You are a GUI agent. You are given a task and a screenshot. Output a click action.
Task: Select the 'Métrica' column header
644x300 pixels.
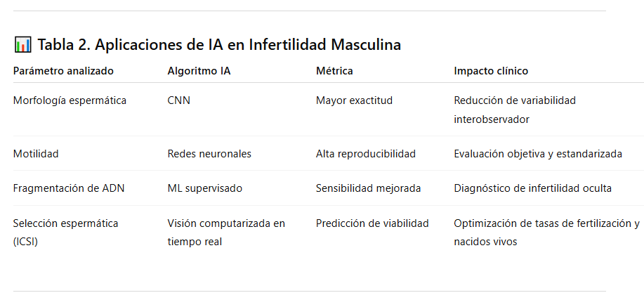point(334,71)
